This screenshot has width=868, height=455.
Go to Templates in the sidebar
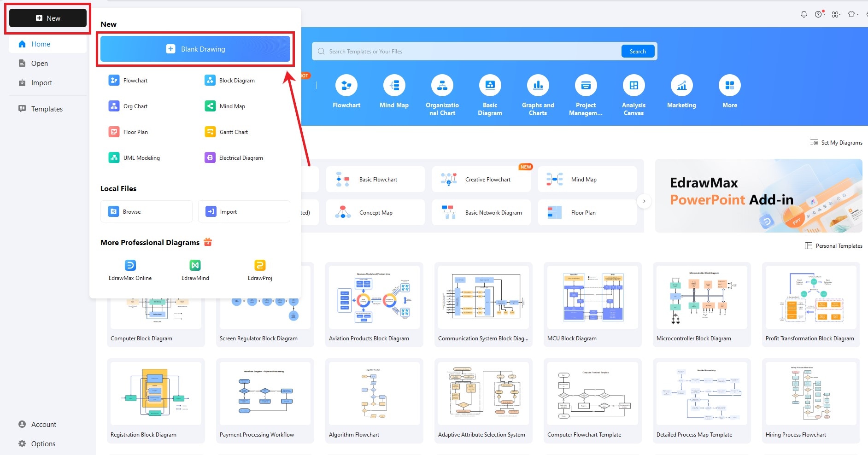pos(48,109)
